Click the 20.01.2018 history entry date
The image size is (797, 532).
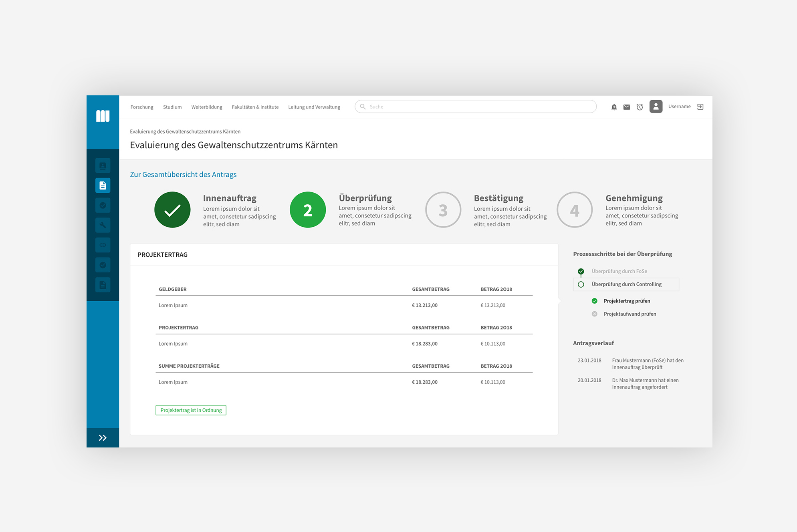(x=589, y=381)
